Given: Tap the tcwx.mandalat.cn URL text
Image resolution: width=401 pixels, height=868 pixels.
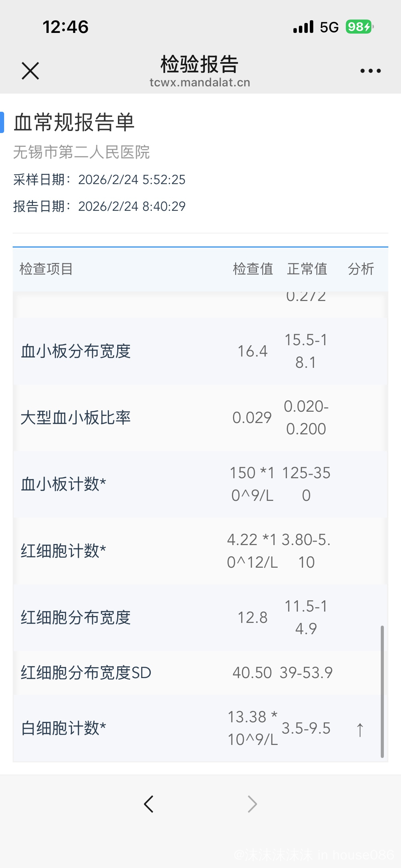Looking at the screenshot, I should 200,83.
